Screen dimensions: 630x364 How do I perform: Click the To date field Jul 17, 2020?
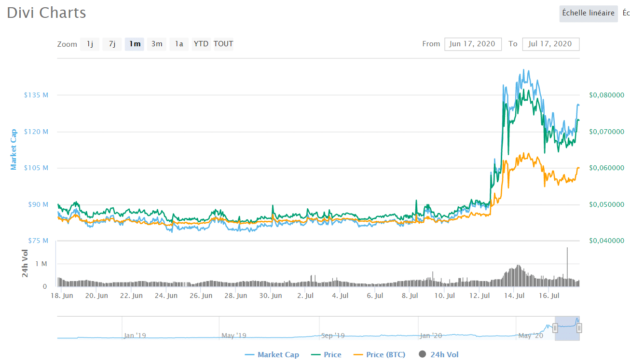(x=551, y=44)
